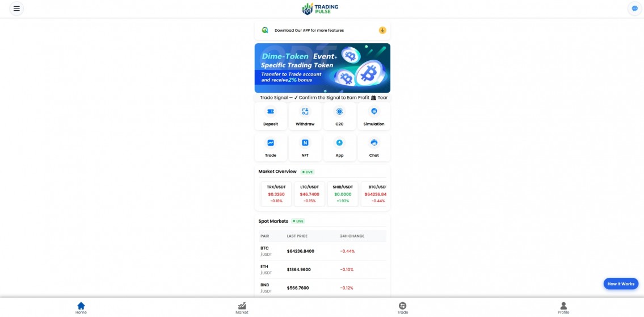Image resolution: width=644 pixels, height=317 pixels.
Task: Open the chat bubble icon at top right
Action: click(x=634, y=9)
